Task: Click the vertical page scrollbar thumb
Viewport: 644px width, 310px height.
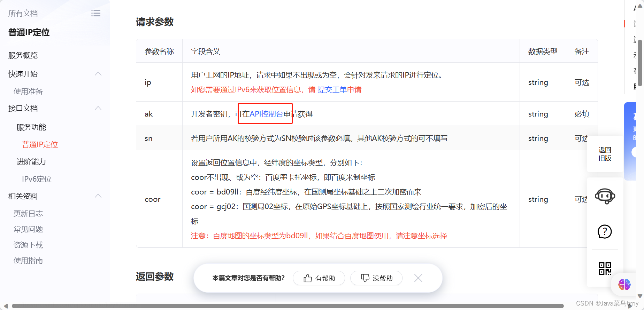Action: tap(640, 63)
